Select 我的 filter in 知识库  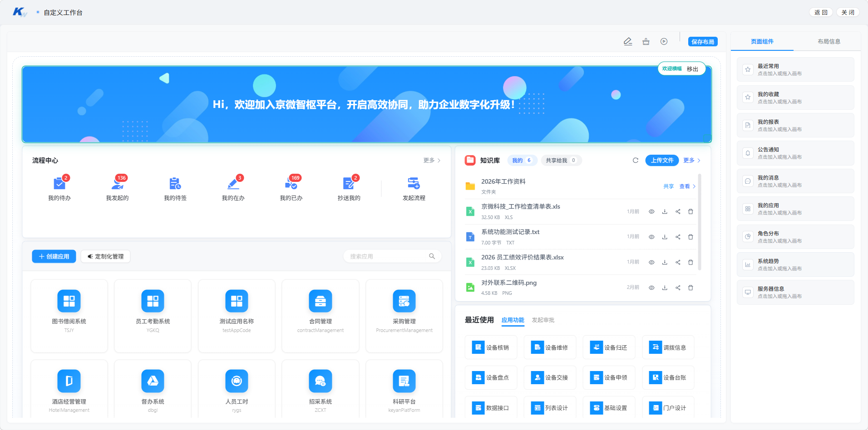(x=522, y=160)
